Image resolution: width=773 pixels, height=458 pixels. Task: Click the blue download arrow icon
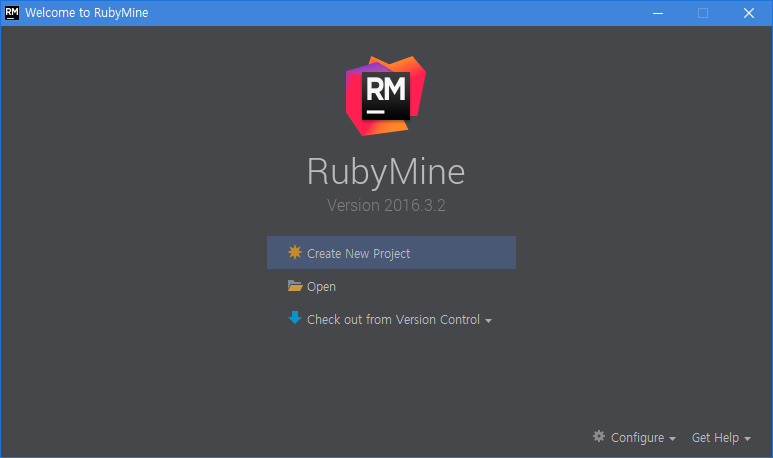coord(295,317)
